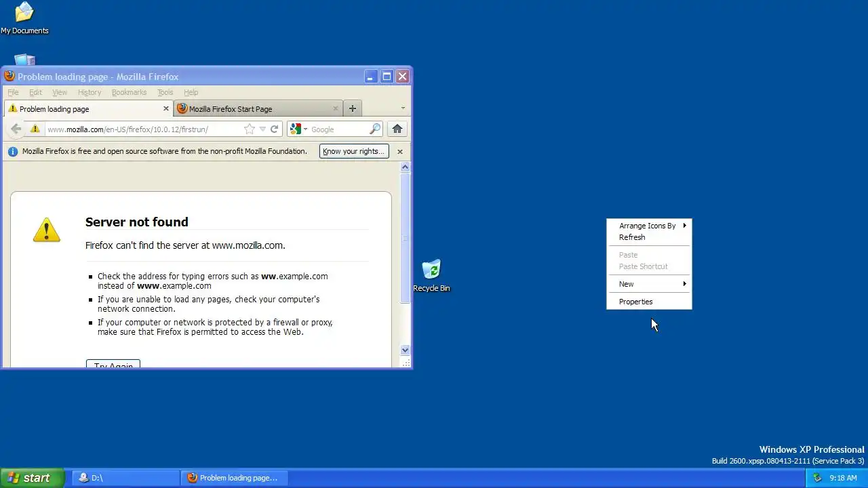Viewport: 868px width, 488px height.
Task: Bookmark this page with the star icon
Action: [x=249, y=129]
